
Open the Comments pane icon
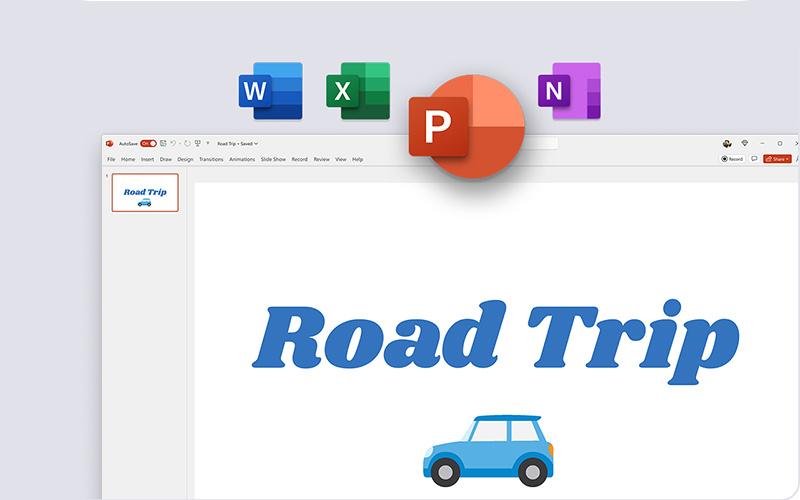coord(753,159)
